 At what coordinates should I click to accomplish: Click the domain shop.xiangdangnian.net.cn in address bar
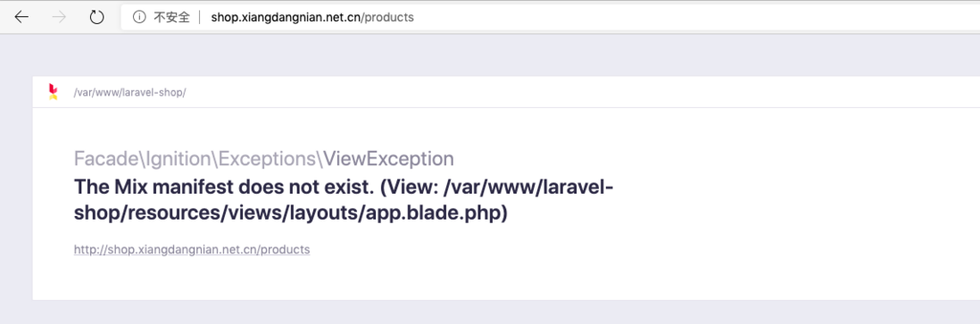coord(286,18)
